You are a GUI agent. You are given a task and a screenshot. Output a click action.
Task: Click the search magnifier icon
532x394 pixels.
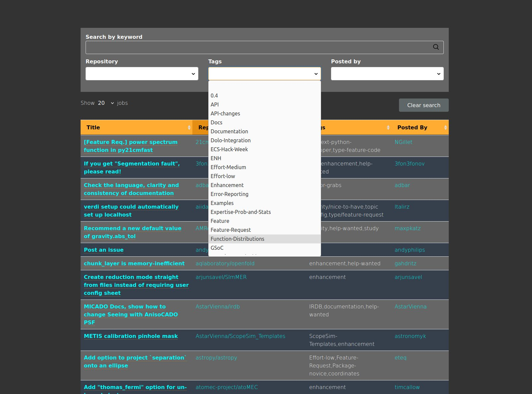(436, 47)
